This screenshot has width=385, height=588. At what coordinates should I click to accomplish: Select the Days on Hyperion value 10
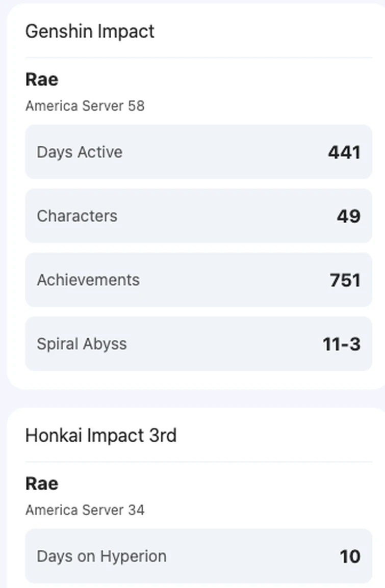(350, 556)
